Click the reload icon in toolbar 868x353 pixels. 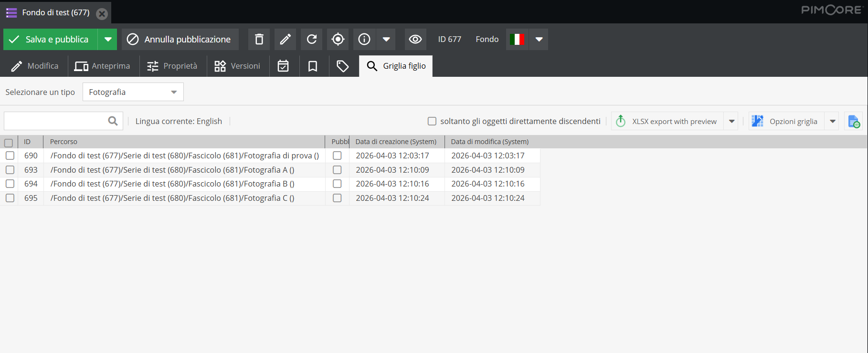tap(311, 39)
